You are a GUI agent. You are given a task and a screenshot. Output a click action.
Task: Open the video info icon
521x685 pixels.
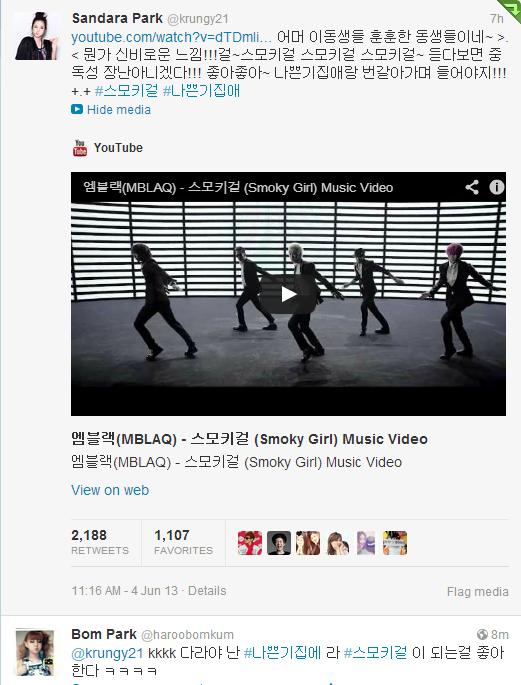497,187
